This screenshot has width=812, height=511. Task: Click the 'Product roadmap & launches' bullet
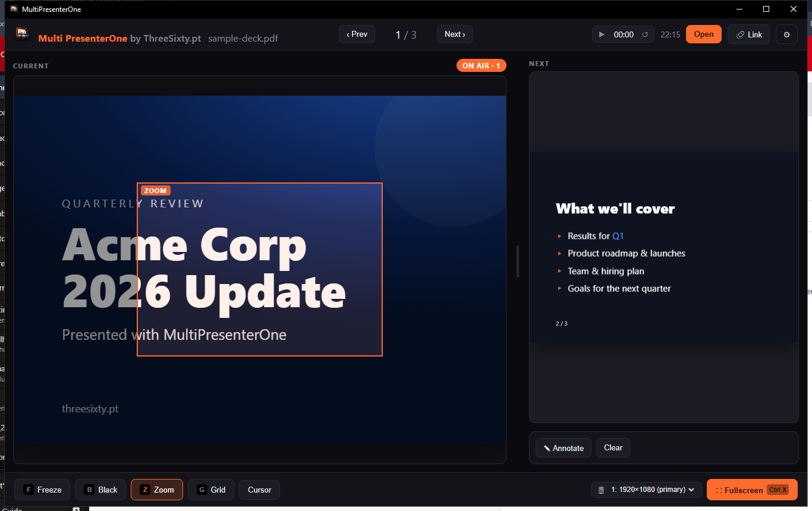pyautogui.click(x=627, y=253)
